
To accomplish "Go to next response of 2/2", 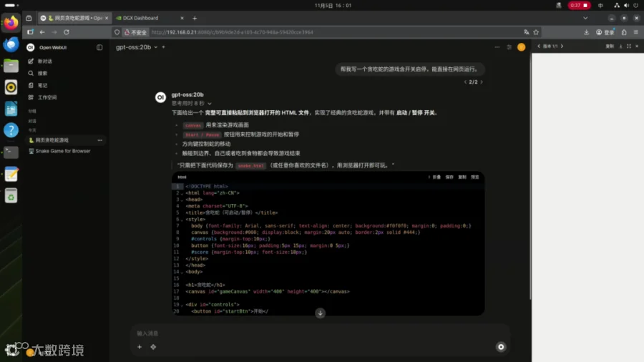I will [x=482, y=82].
